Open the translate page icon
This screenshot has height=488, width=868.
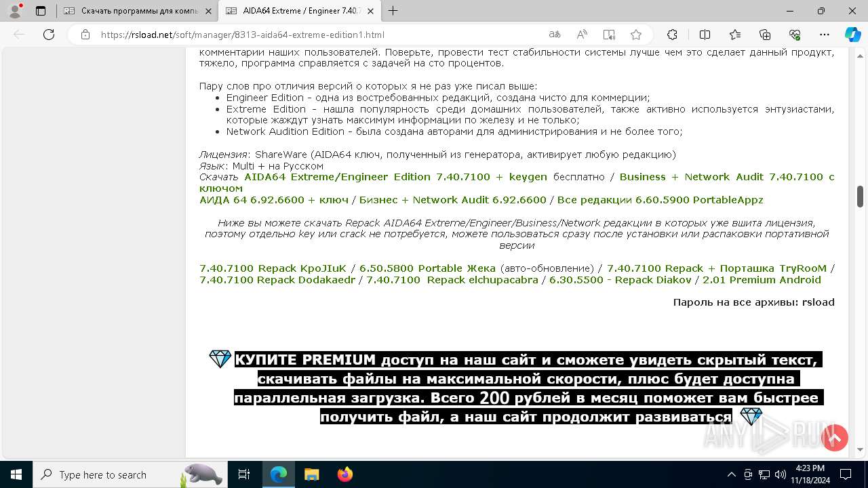click(555, 35)
